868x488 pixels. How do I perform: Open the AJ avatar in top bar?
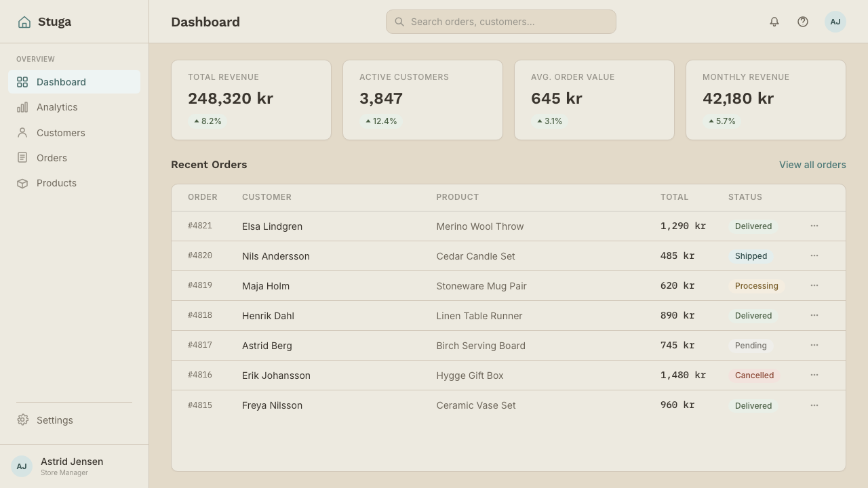(835, 22)
